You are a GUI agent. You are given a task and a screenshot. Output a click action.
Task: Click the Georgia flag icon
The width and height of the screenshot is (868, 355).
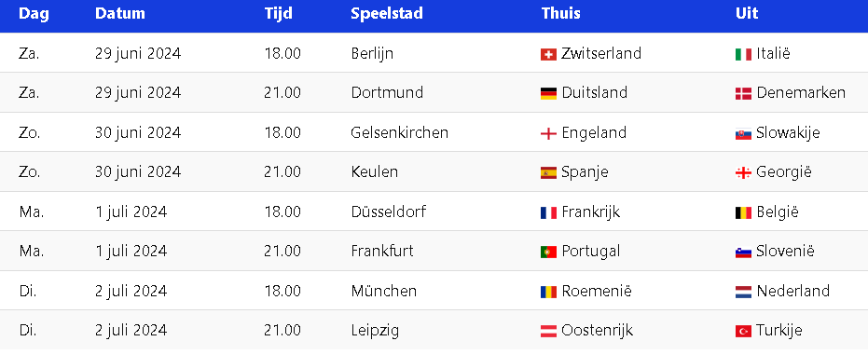pos(743,173)
